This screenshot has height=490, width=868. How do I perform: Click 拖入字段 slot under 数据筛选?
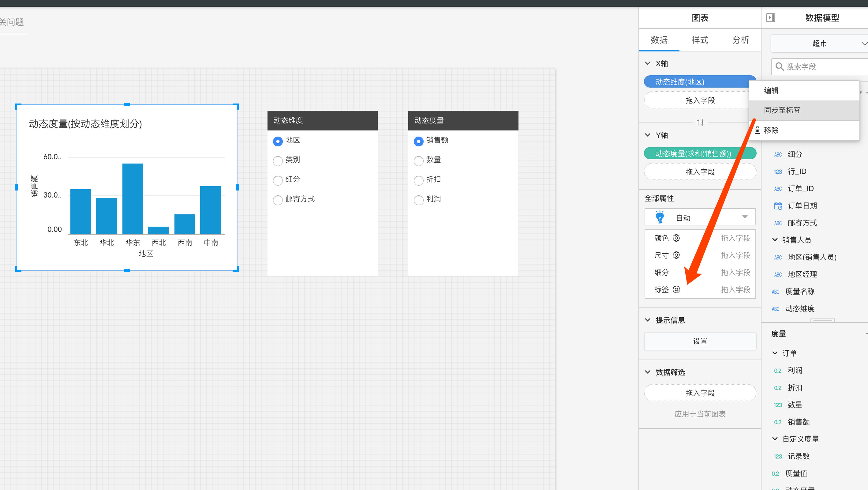tap(700, 393)
